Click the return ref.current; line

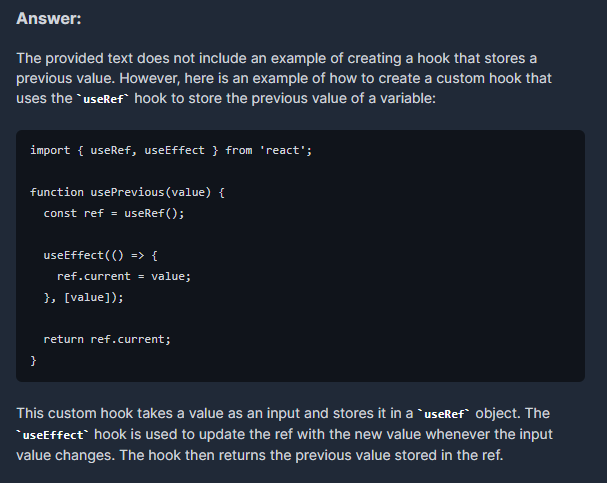(x=107, y=339)
